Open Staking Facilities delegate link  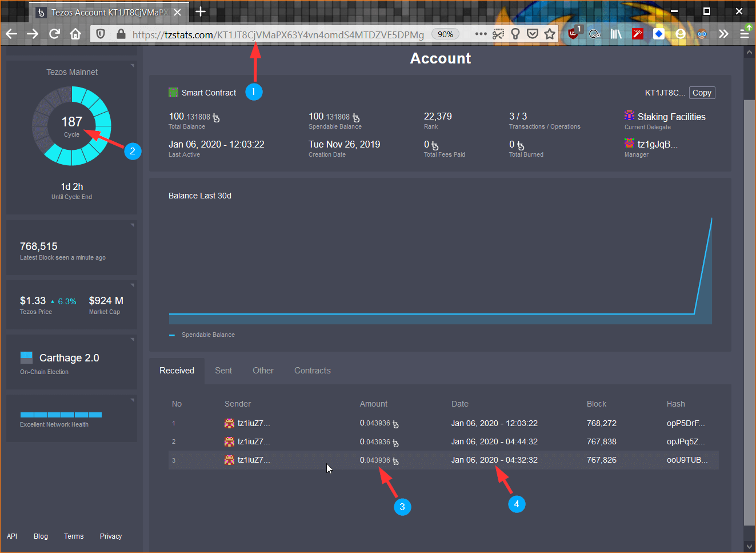coord(671,117)
